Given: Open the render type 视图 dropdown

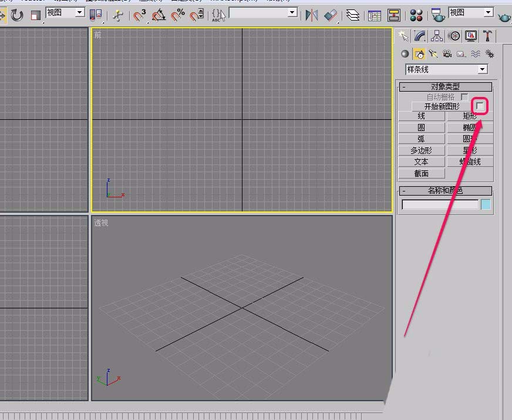Looking at the screenshot, I should (x=470, y=13).
